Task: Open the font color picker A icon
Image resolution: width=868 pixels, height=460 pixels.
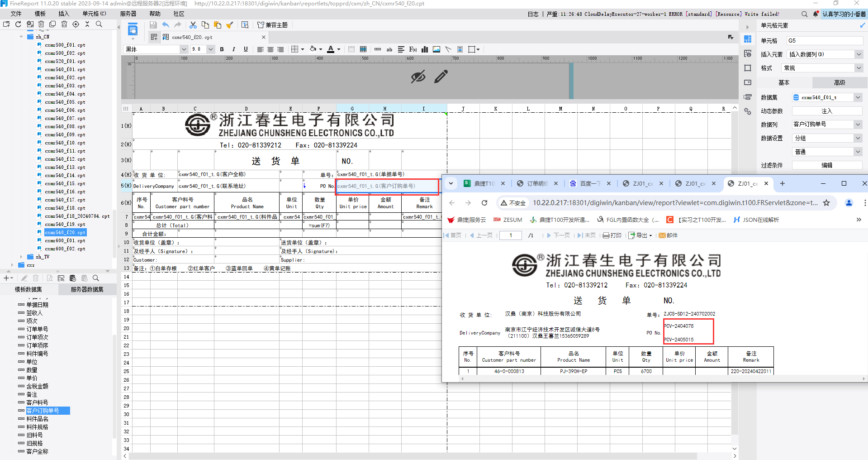Action: 331,49
